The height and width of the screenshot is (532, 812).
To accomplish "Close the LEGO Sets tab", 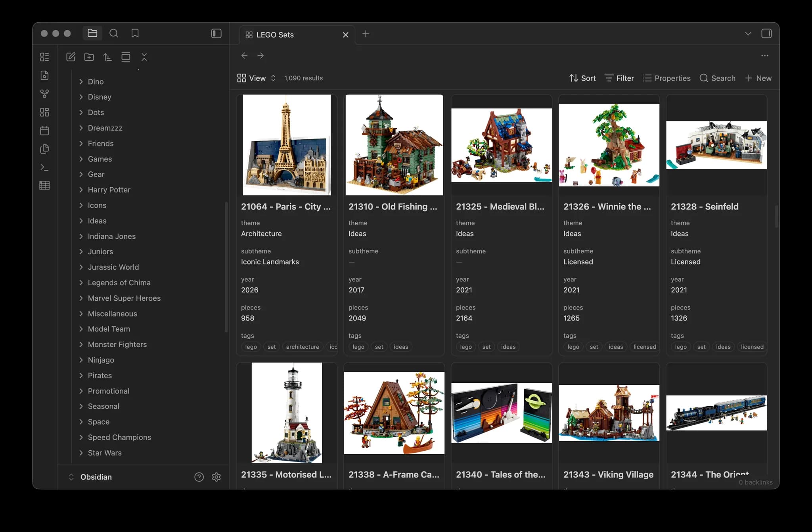I will click(346, 35).
